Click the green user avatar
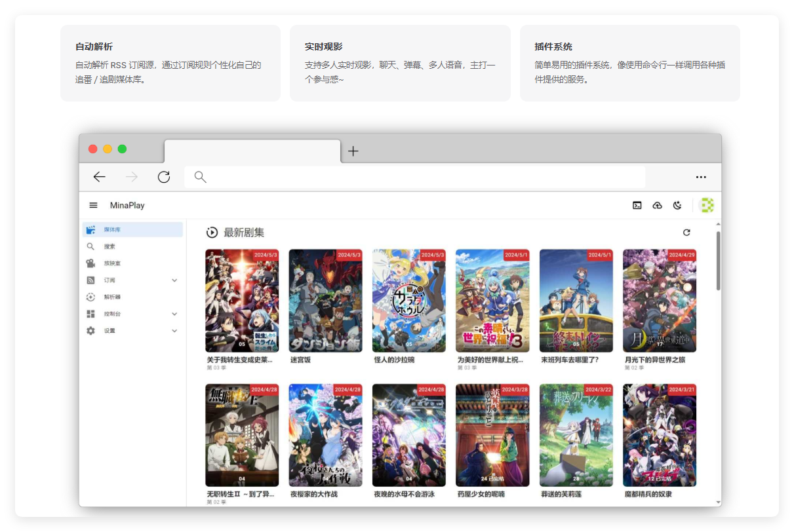Viewport: 794px width, 532px height. coord(706,204)
